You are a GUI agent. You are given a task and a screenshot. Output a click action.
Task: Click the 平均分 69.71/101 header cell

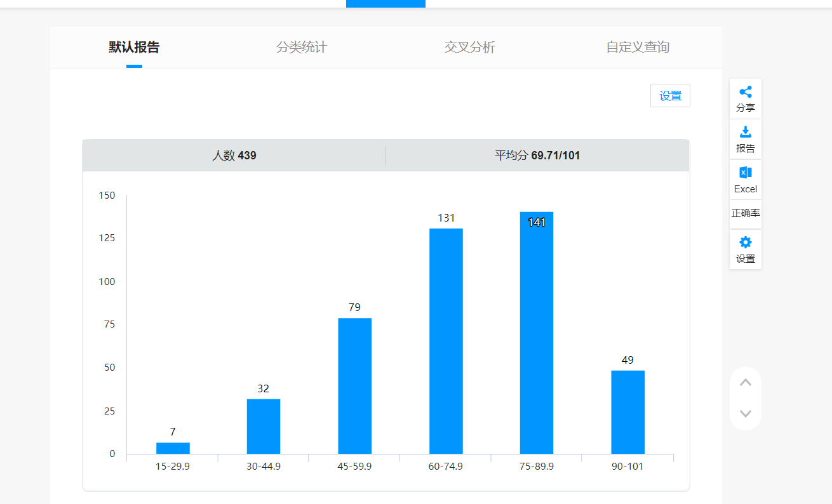tap(537, 156)
